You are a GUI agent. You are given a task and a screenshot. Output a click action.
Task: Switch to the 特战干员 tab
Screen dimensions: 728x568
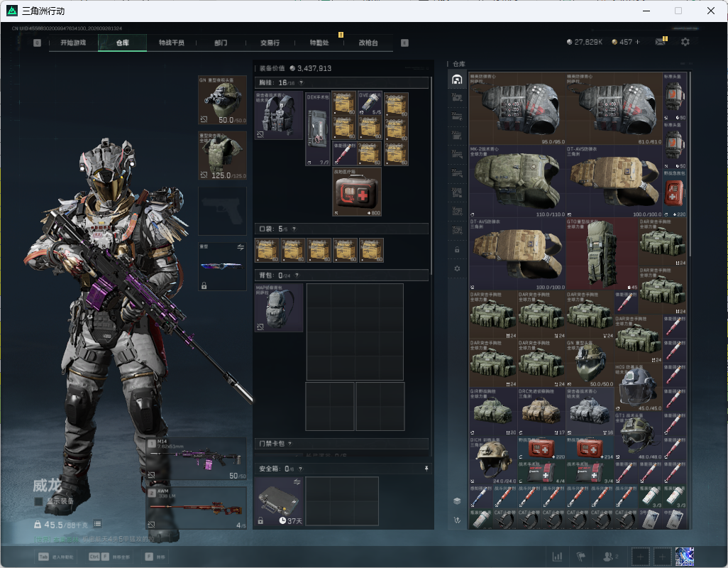coord(171,43)
